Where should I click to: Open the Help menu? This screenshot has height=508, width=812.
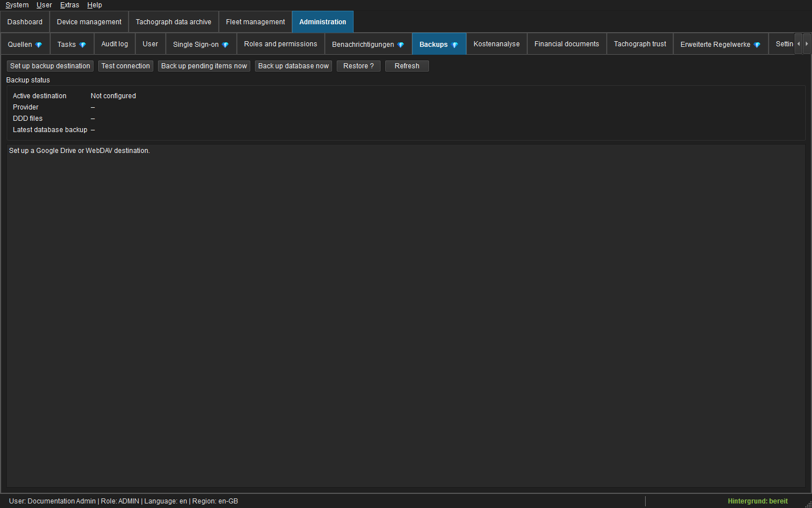pyautogui.click(x=94, y=5)
